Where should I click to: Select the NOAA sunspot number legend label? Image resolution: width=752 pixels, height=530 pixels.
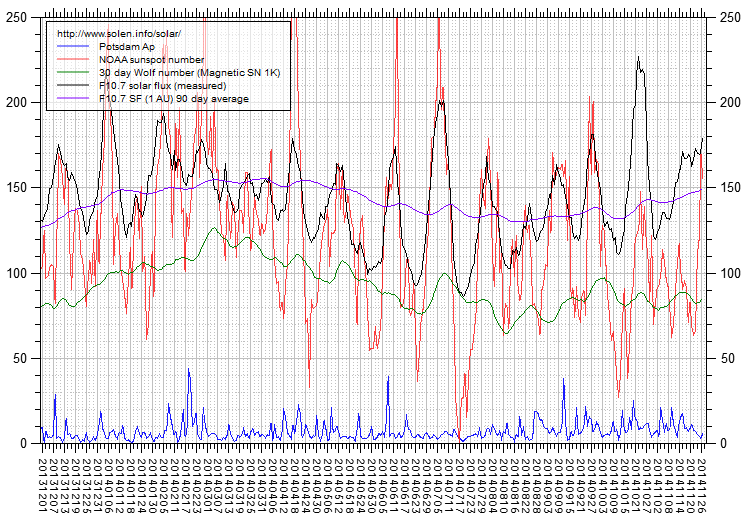pyautogui.click(x=151, y=60)
